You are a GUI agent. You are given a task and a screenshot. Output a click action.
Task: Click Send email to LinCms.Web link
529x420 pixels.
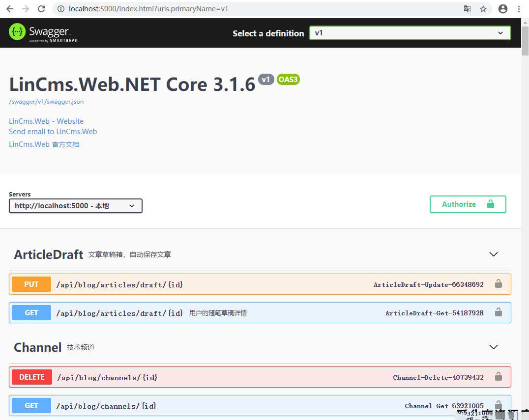[53, 132]
